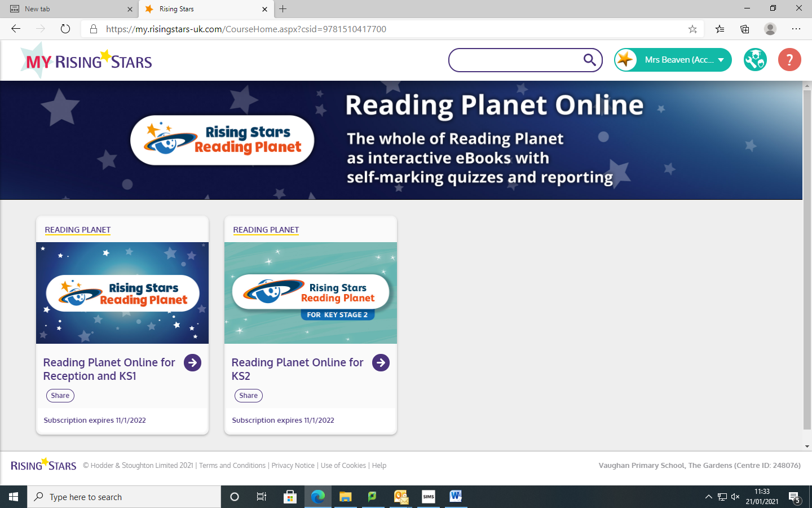The height and width of the screenshot is (508, 812).
Task: Close the Rising Stars tab
Action: pos(264,9)
